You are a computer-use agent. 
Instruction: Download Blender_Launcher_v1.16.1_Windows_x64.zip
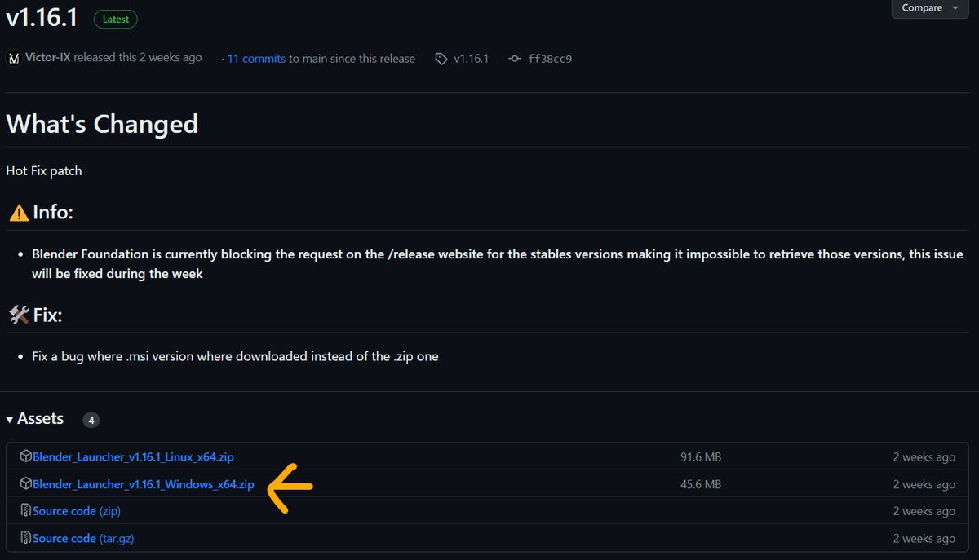click(144, 484)
